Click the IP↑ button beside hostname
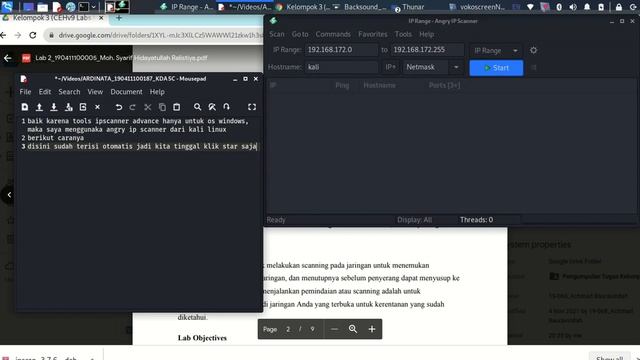This screenshot has height=360, width=640. pos(391,67)
